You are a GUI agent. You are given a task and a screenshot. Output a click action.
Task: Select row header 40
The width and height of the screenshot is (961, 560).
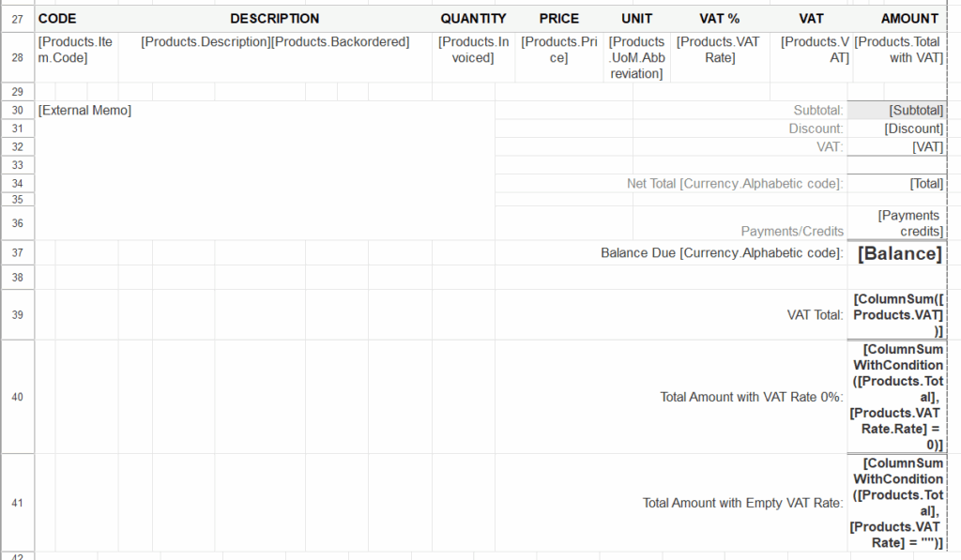pos(17,397)
